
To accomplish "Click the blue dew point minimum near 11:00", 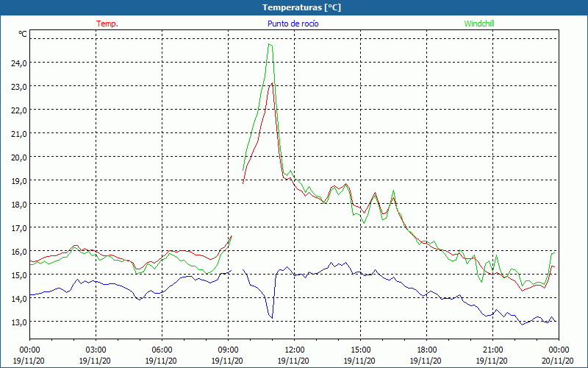I will (x=272, y=318).
